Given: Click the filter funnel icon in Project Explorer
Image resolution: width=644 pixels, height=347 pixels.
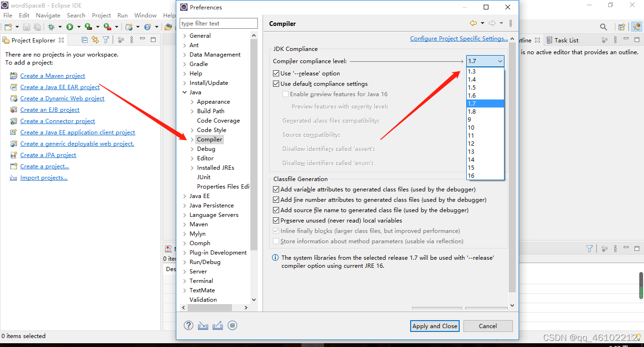Looking at the screenshot, I should tap(106, 40).
